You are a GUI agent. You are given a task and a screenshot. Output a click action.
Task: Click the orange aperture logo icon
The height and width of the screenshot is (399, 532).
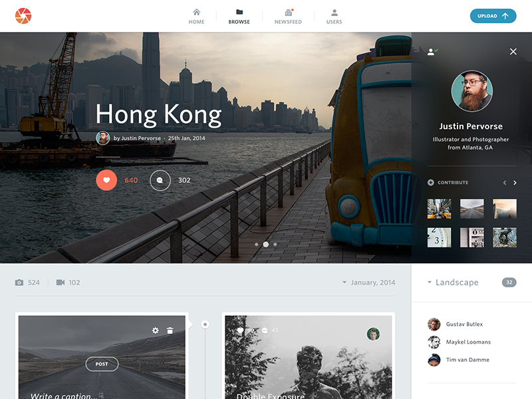(x=23, y=15)
